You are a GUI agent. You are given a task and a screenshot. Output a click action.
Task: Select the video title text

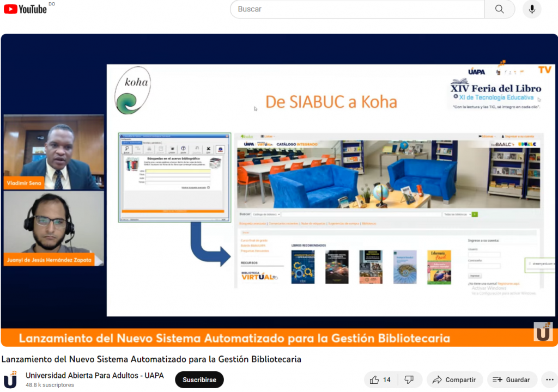151,359
